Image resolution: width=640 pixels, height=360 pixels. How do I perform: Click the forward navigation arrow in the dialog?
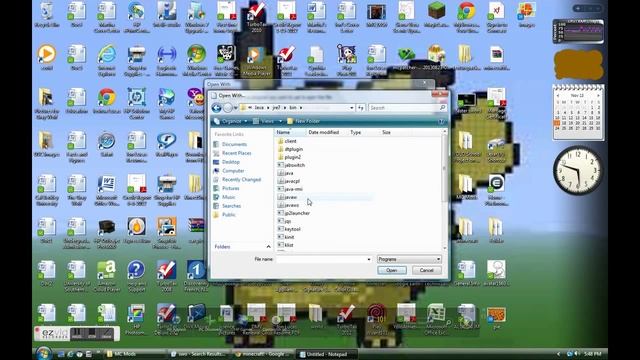pyautogui.click(x=228, y=108)
